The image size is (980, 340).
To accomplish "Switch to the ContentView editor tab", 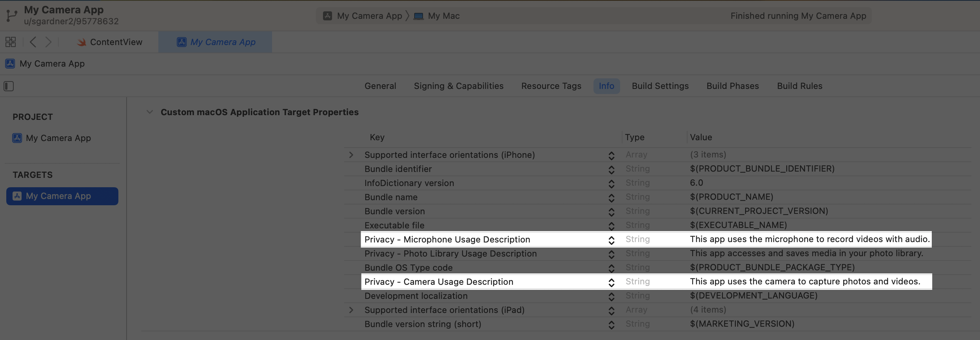I will pyautogui.click(x=110, y=42).
